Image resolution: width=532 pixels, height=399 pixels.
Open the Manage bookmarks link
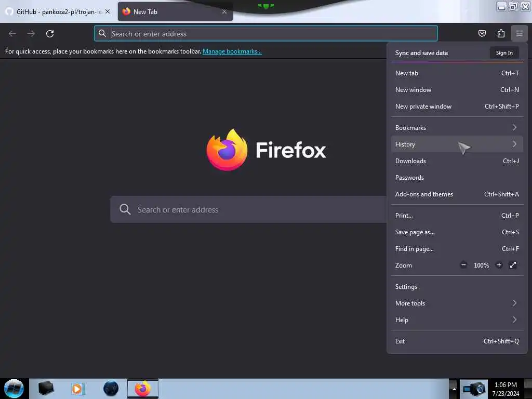(232, 51)
